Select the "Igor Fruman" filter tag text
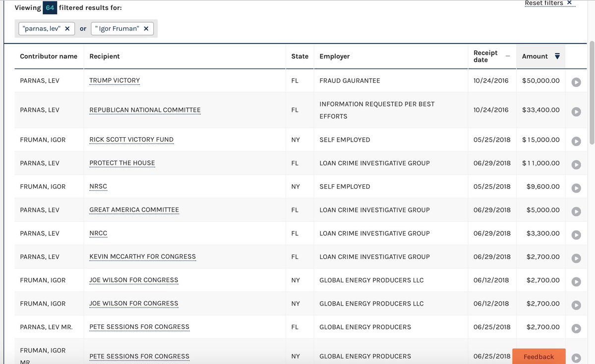Viewport: 595px width, 364px height. tap(117, 29)
